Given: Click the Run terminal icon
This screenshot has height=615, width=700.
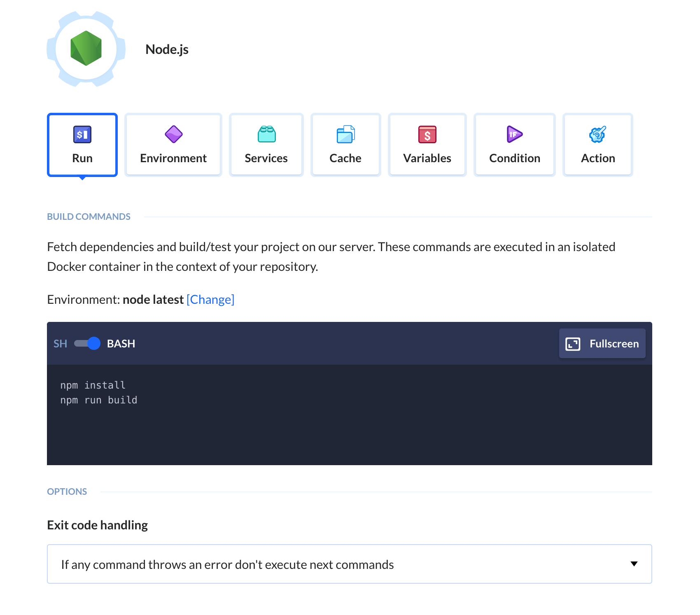Looking at the screenshot, I should [x=82, y=134].
